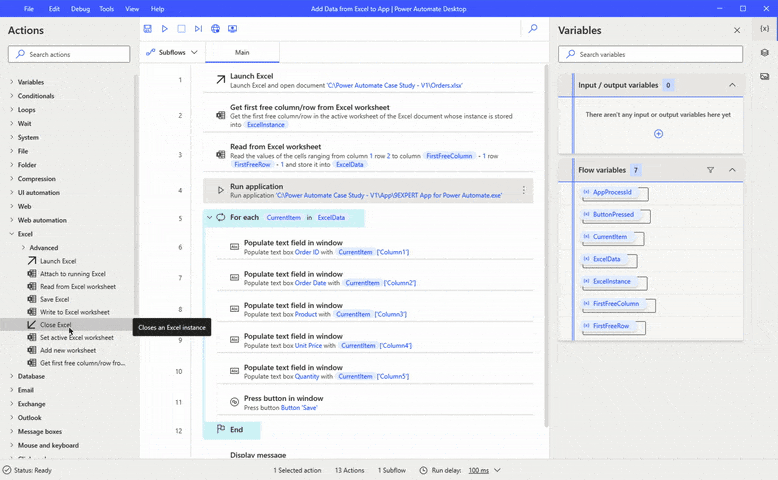Open the Help menu

pos(157,9)
